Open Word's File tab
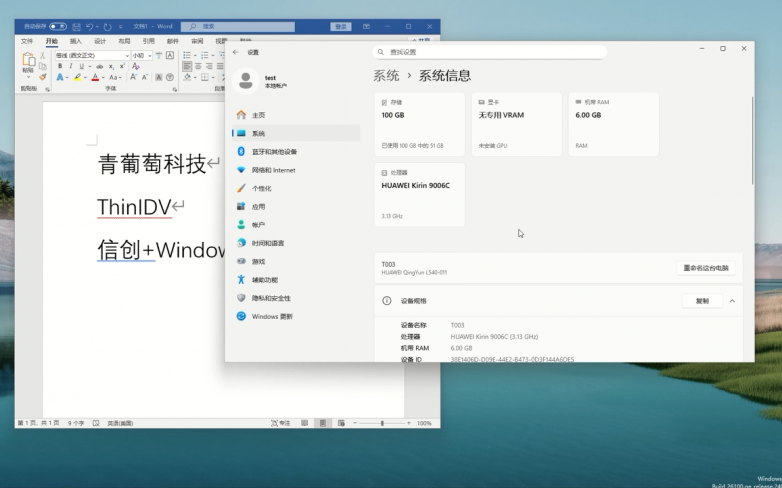 point(27,41)
